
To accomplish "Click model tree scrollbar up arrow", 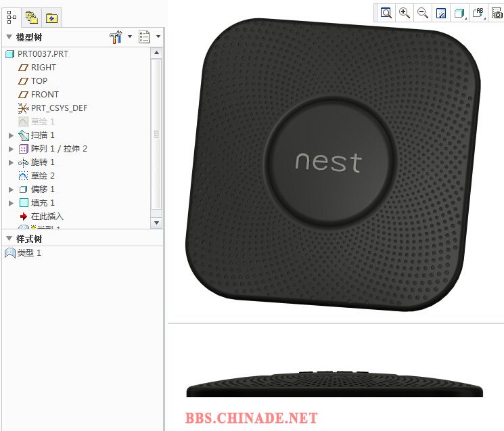I will (156, 52).
